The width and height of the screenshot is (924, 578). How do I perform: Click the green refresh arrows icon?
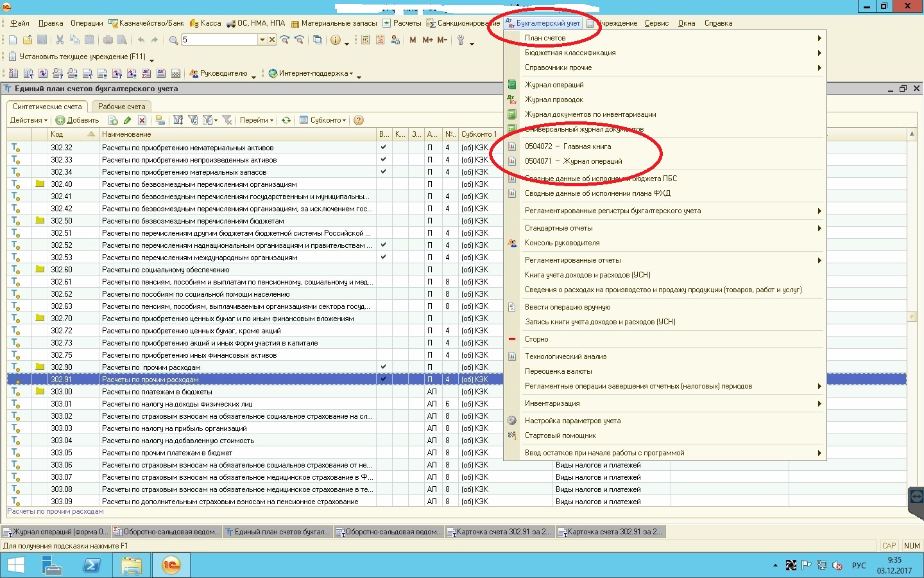point(286,120)
